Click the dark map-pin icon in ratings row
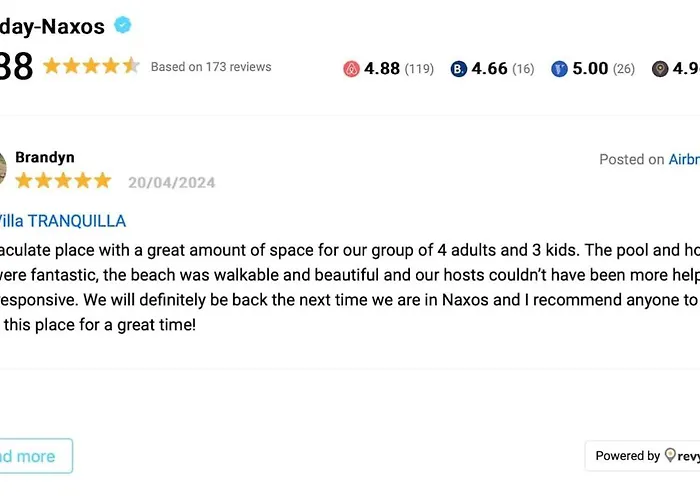 660,69
